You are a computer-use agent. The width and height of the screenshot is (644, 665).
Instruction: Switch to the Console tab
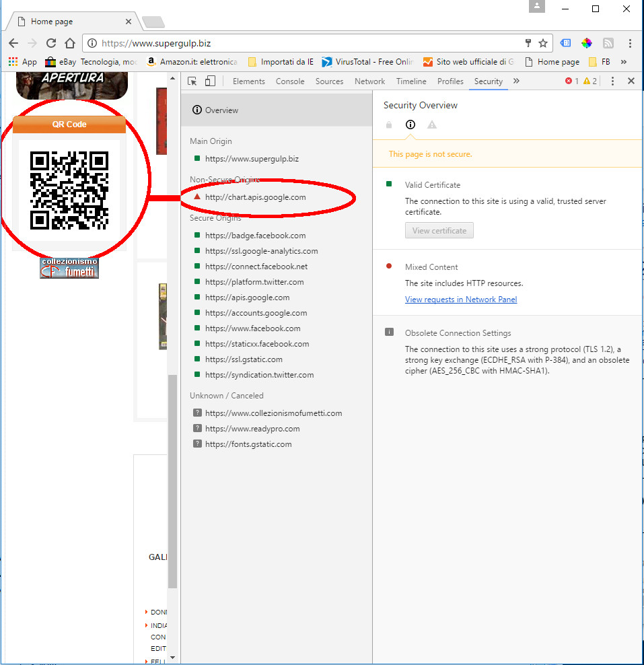290,81
